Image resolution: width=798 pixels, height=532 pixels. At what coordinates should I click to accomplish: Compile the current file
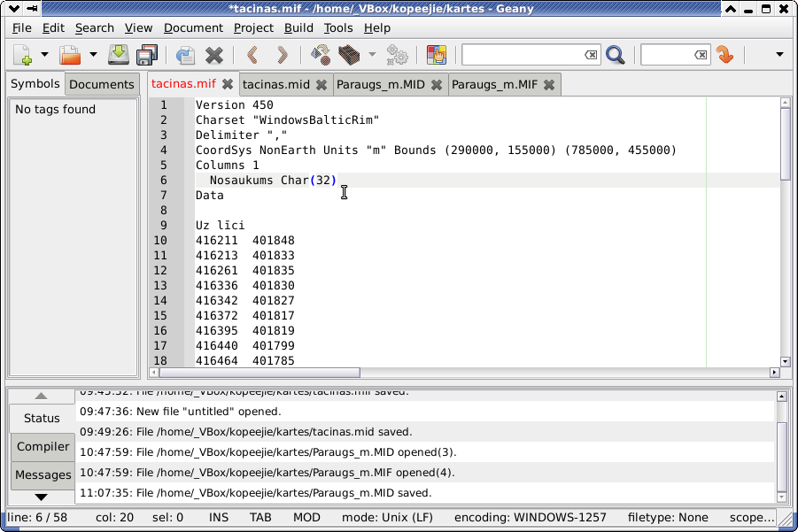pos(320,54)
